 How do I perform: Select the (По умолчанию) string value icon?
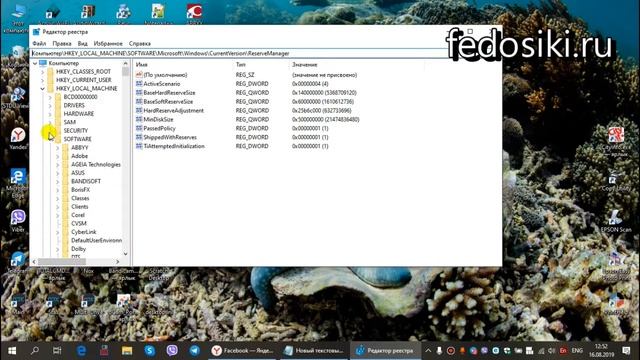pos(139,75)
